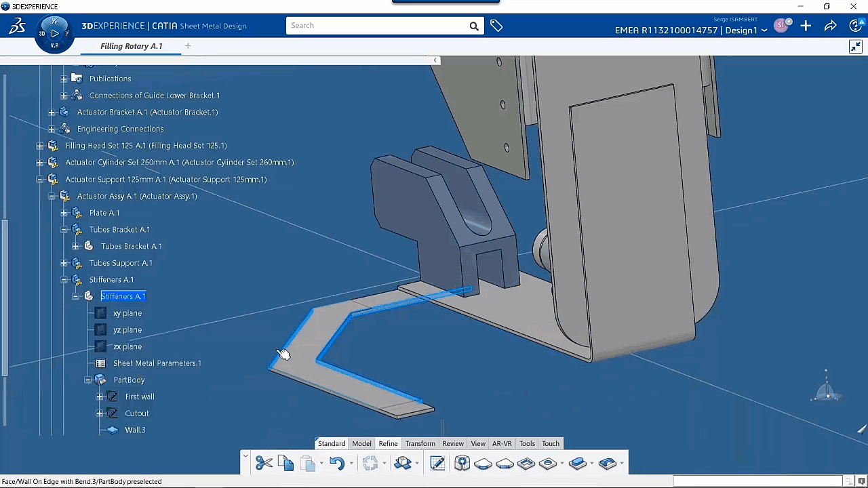The image size is (868, 488).
Task: Open the positioned Sketch tool
Action: click(437, 463)
